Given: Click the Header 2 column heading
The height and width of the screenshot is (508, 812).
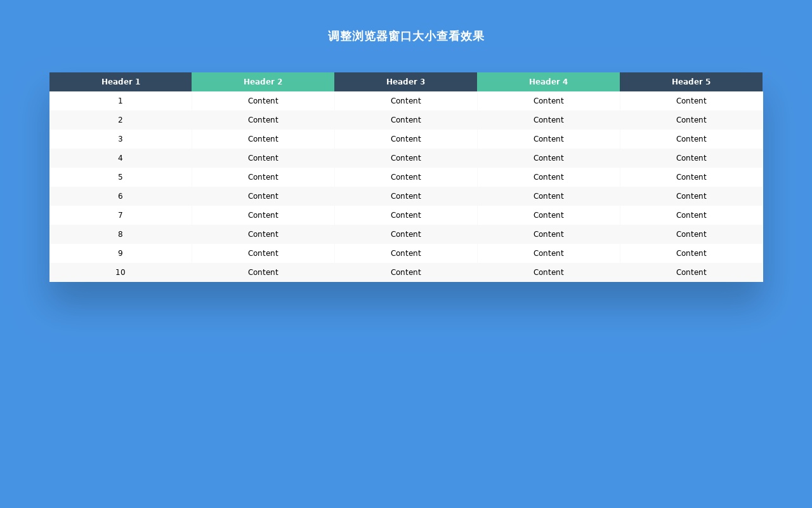Looking at the screenshot, I should [263, 82].
